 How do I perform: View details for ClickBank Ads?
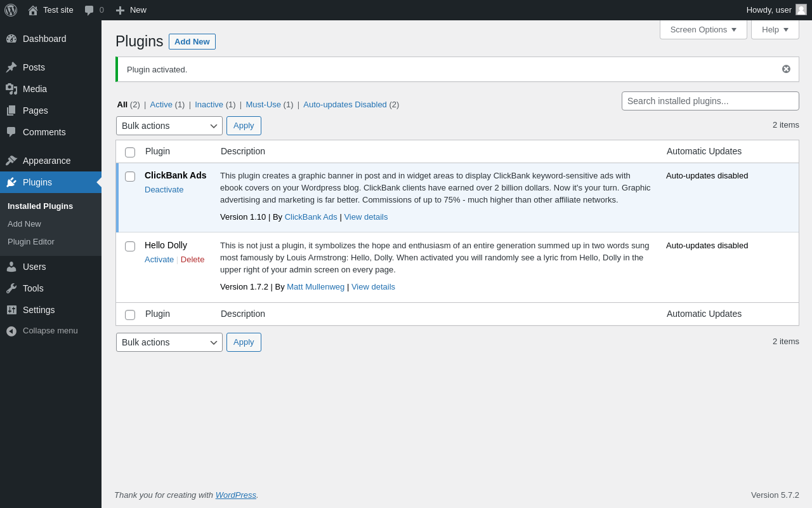click(366, 217)
